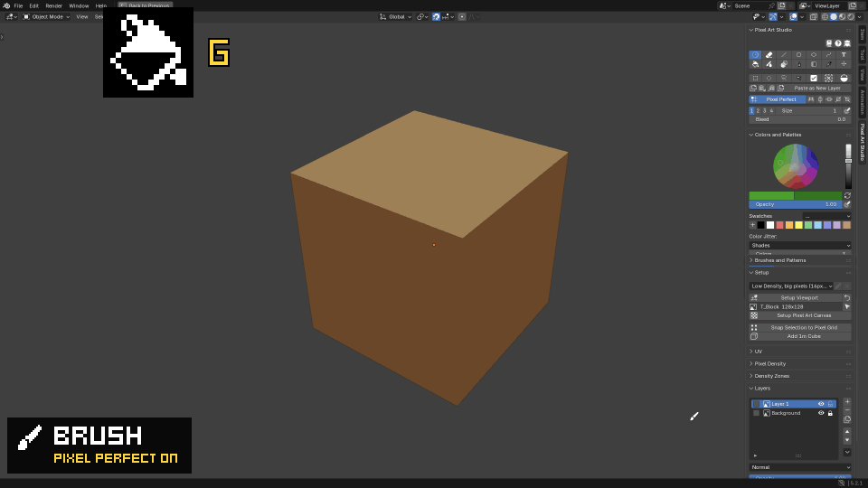Unlock the Background layer padlock
This screenshot has width=868, height=488.
tap(830, 413)
